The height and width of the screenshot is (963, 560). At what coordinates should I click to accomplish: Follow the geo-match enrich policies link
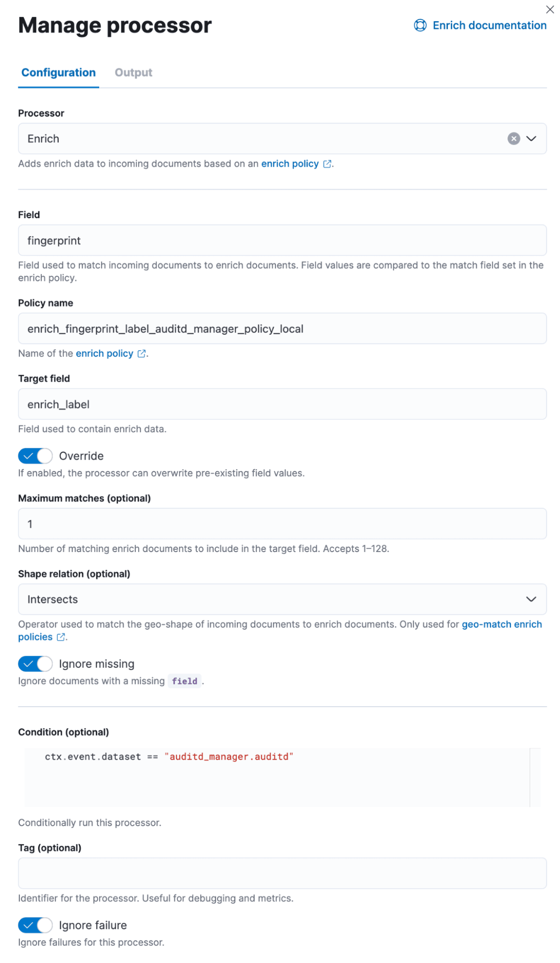point(501,624)
